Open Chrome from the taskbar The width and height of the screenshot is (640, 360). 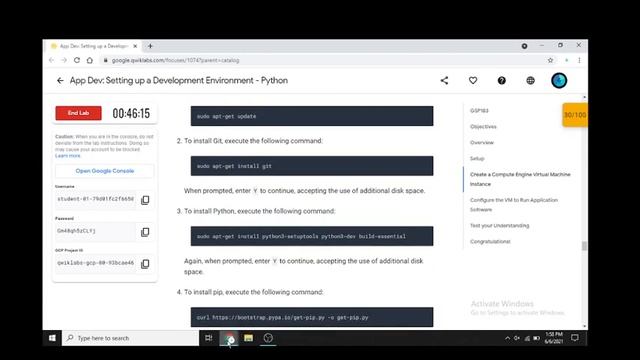point(230,338)
